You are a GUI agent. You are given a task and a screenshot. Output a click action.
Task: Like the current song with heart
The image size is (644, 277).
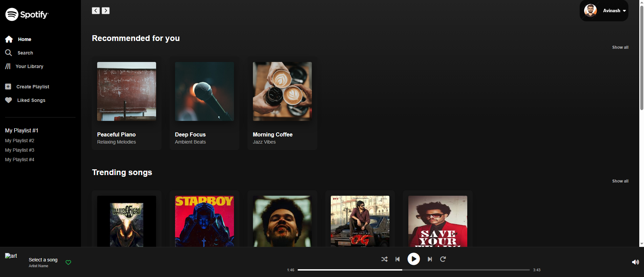[68, 262]
